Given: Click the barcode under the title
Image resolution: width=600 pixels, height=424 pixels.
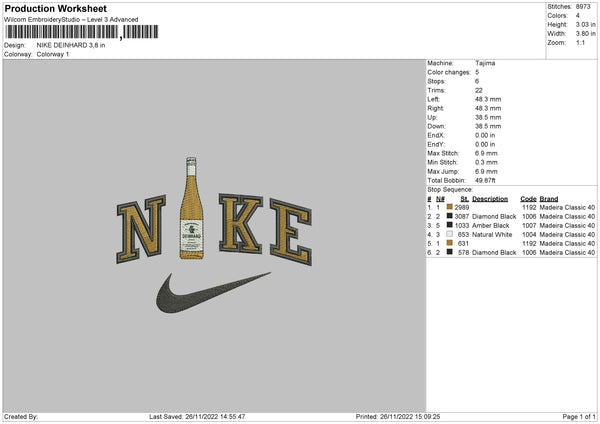Looking at the screenshot, I should pos(81,32).
